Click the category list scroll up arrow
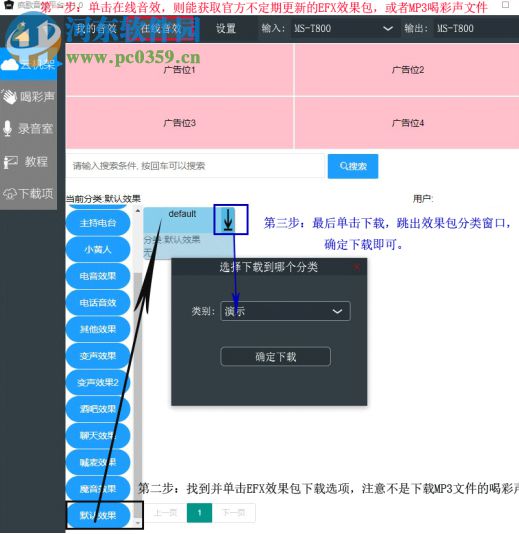The image size is (519, 534). [x=138, y=211]
